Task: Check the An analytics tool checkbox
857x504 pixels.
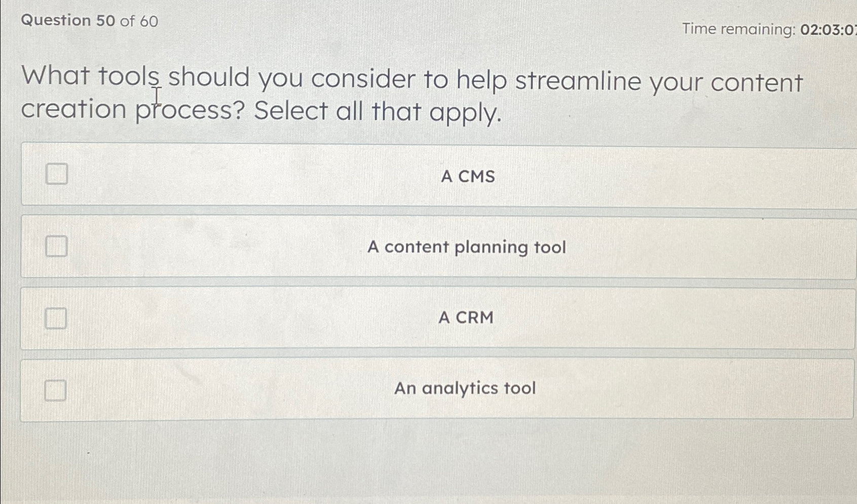Action: 56,390
